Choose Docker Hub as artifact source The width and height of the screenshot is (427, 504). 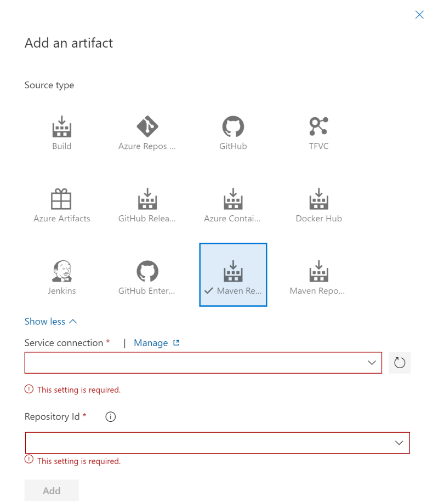(318, 204)
